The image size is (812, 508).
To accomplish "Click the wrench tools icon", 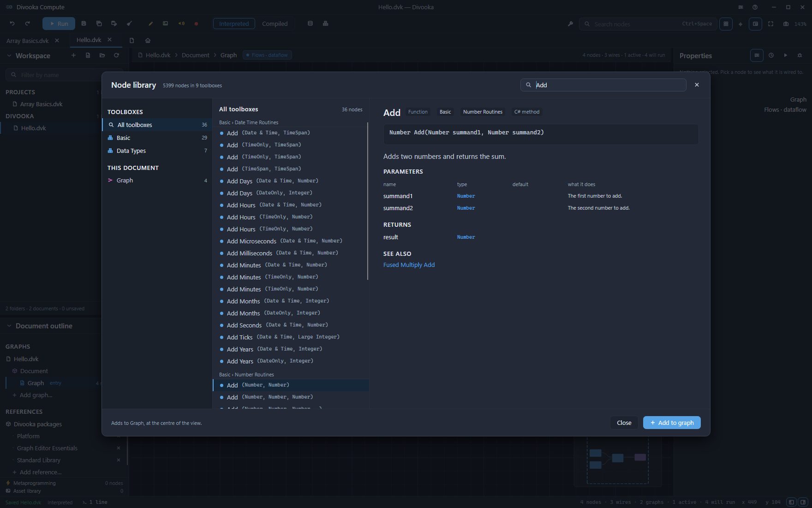I will (570, 24).
